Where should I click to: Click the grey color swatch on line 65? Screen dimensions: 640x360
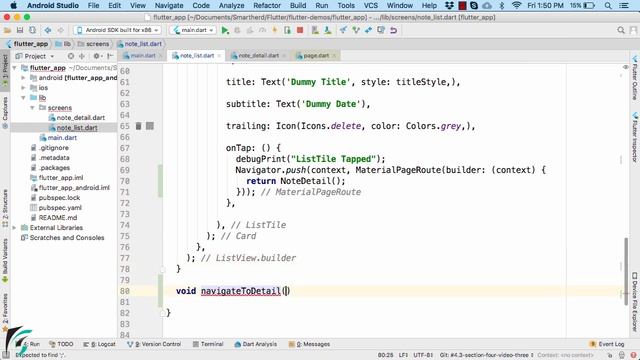tap(150, 126)
